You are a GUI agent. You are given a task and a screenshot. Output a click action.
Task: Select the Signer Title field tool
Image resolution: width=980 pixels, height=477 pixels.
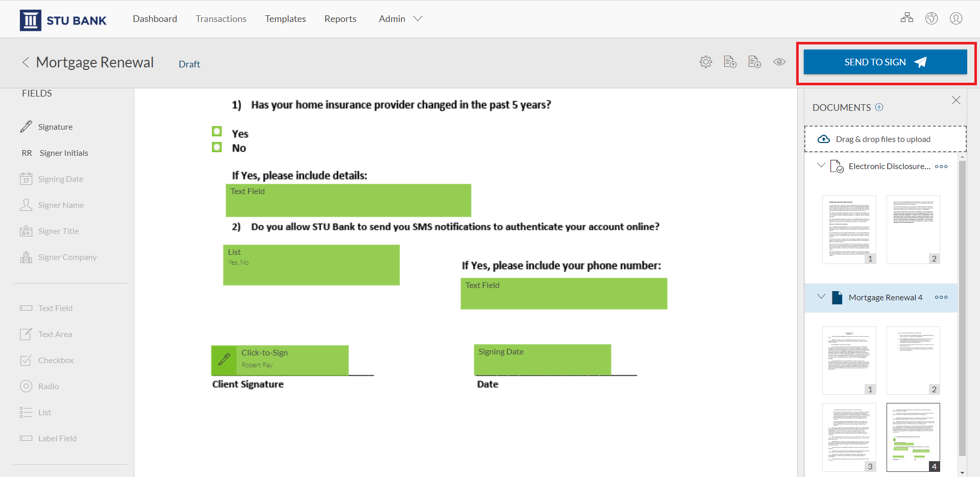point(50,231)
